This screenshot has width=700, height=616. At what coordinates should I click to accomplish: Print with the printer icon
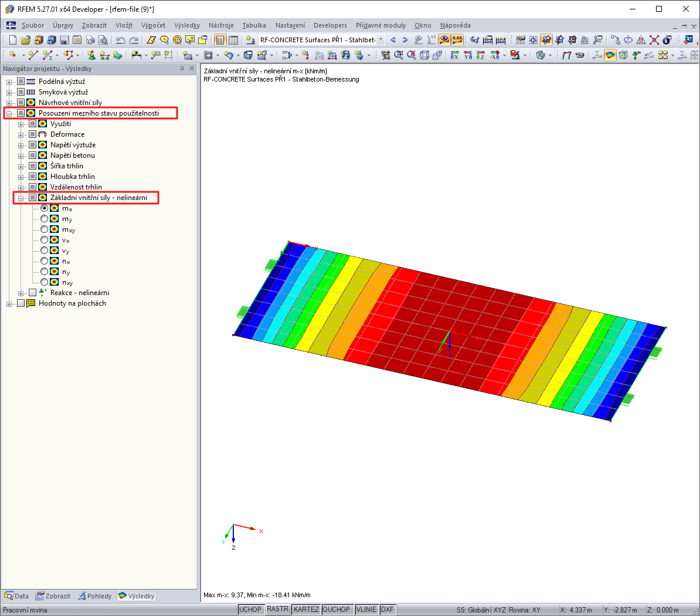(90, 40)
